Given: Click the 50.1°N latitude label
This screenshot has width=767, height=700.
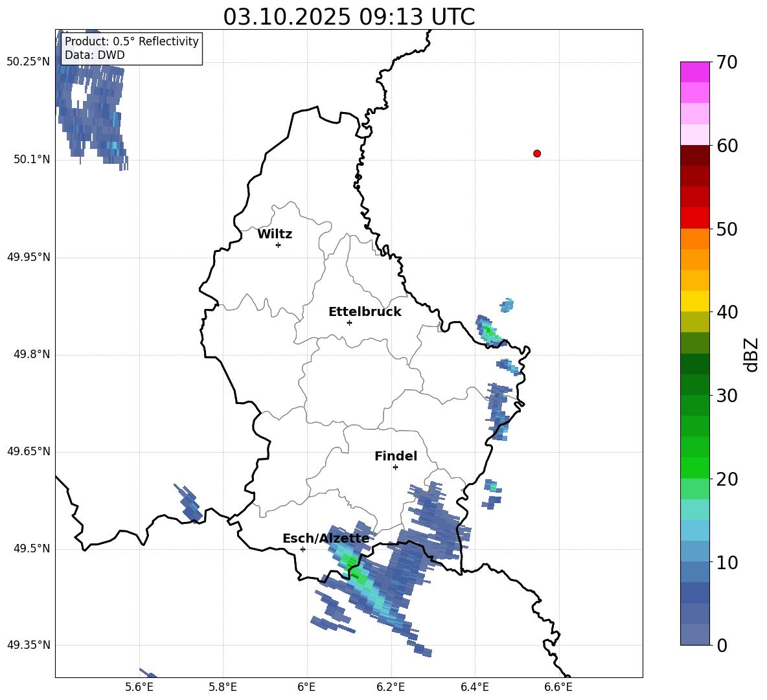Looking at the screenshot, I should tap(32, 159).
